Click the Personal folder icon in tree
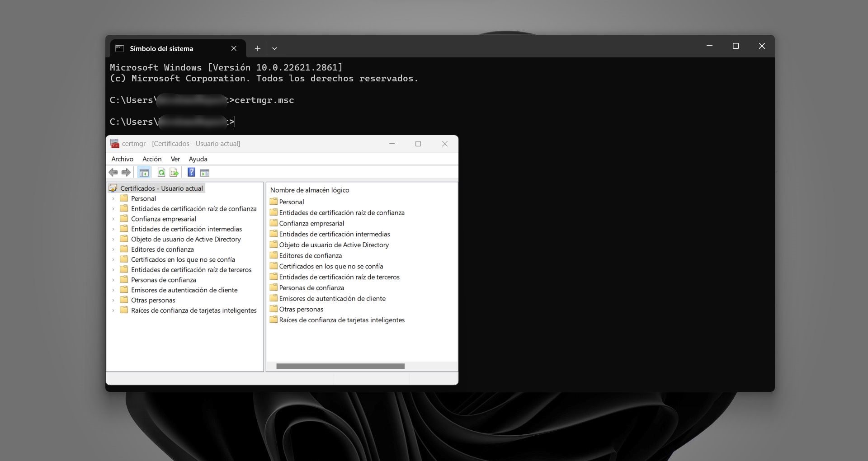868x461 pixels. pos(124,198)
